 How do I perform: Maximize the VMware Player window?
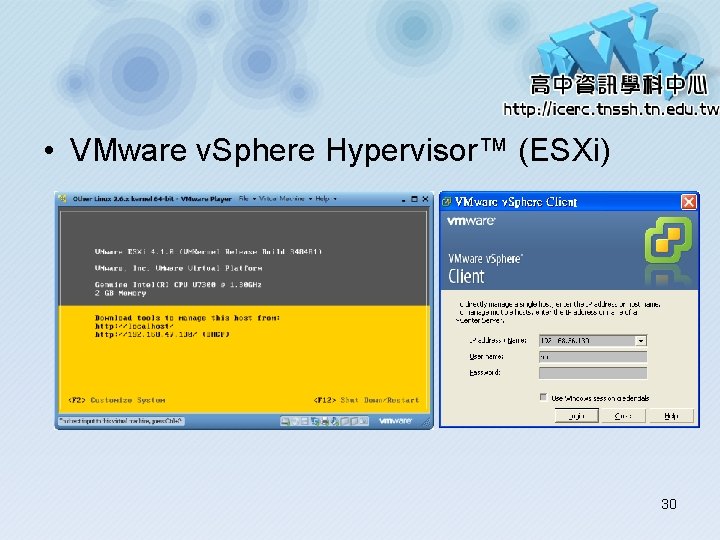coord(414,199)
